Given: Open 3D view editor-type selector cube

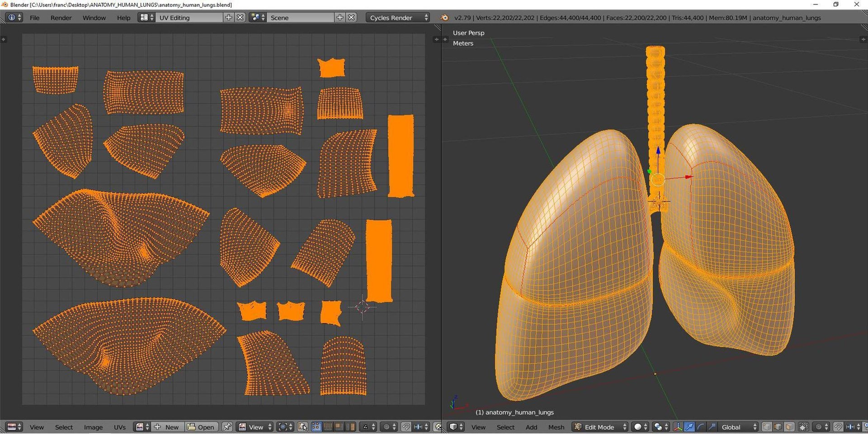Looking at the screenshot, I should pos(456,427).
